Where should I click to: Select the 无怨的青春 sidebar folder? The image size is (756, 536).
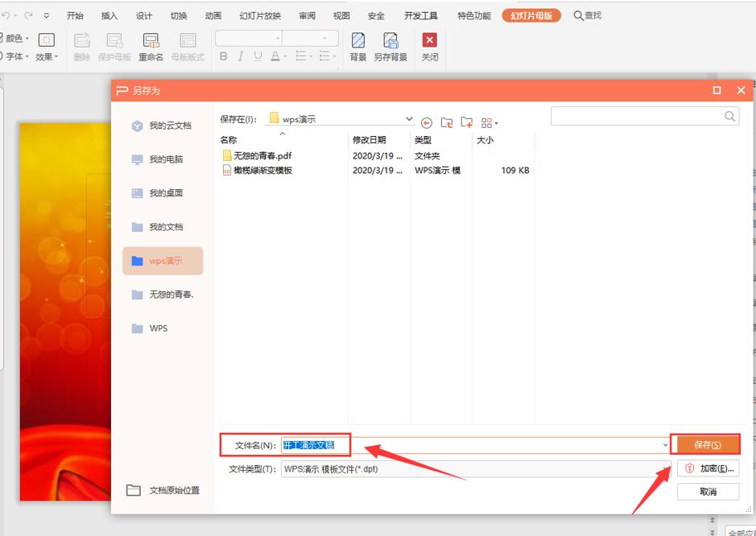tap(163, 295)
